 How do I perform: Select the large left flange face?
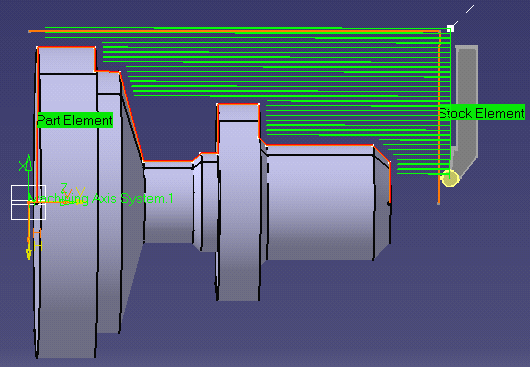tap(67, 203)
